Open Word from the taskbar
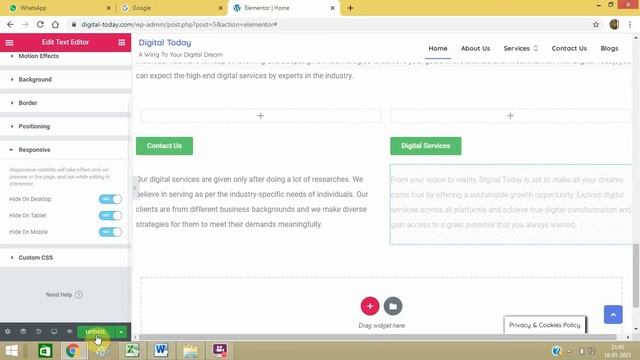The height and width of the screenshot is (360, 640). click(161, 351)
